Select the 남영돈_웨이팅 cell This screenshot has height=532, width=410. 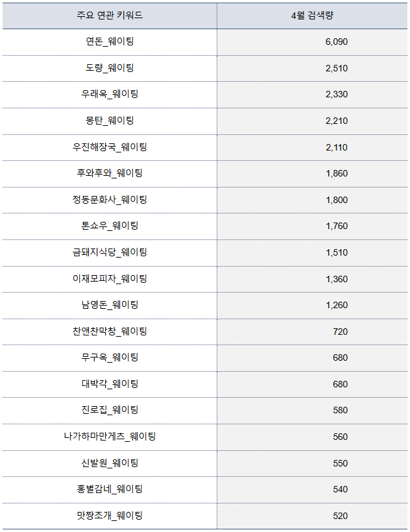coord(110,305)
